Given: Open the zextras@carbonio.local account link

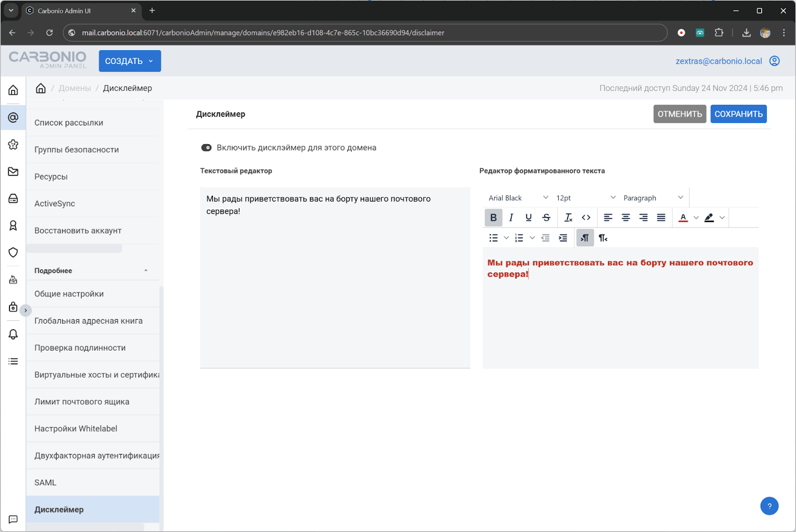Looking at the screenshot, I should [x=718, y=61].
